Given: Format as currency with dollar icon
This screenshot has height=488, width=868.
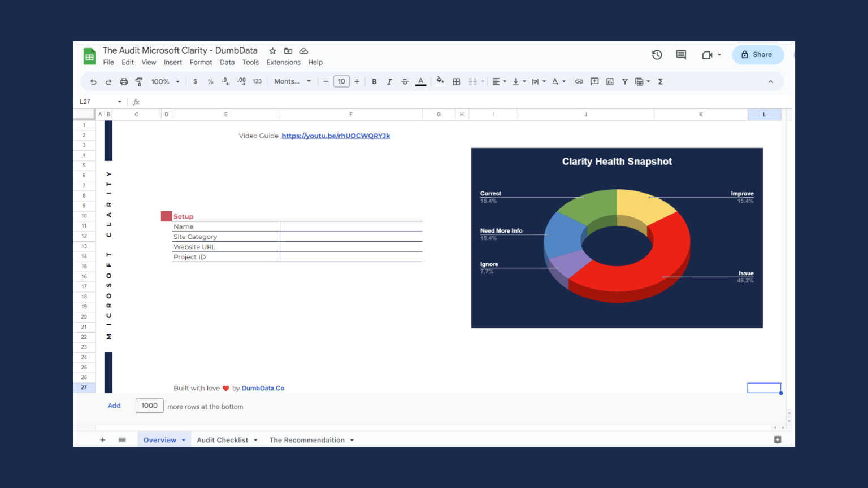Looking at the screenshot, I should (x=196, y=82).
